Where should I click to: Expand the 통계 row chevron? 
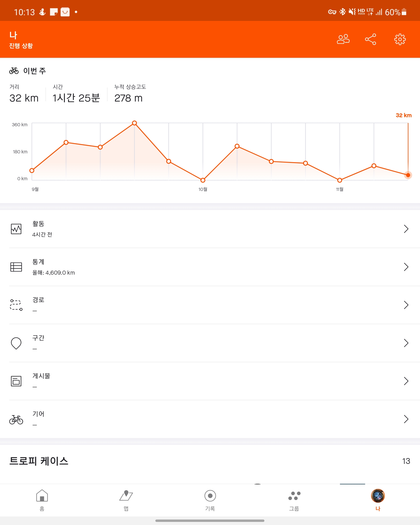tap(406, 267)
